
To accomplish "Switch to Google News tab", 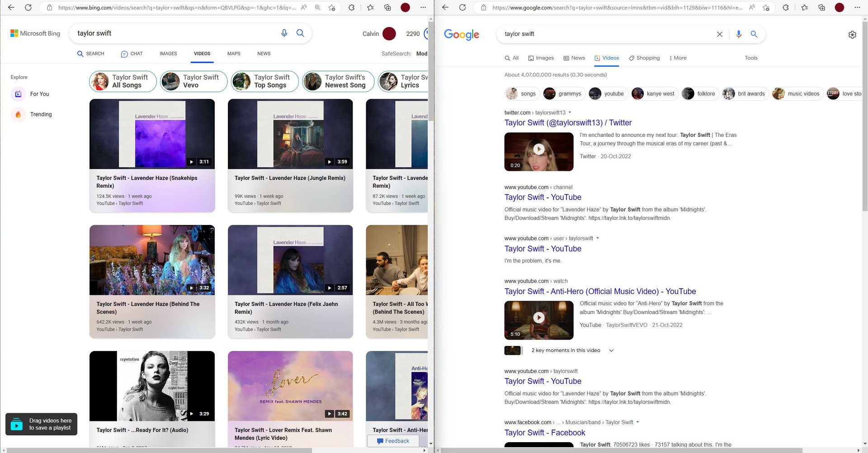I will (x=574, y=58).
